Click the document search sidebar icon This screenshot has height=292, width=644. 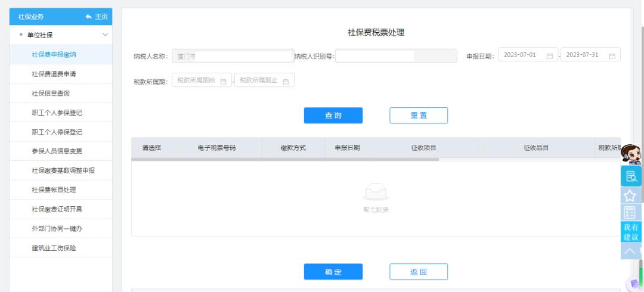[631, 176]
